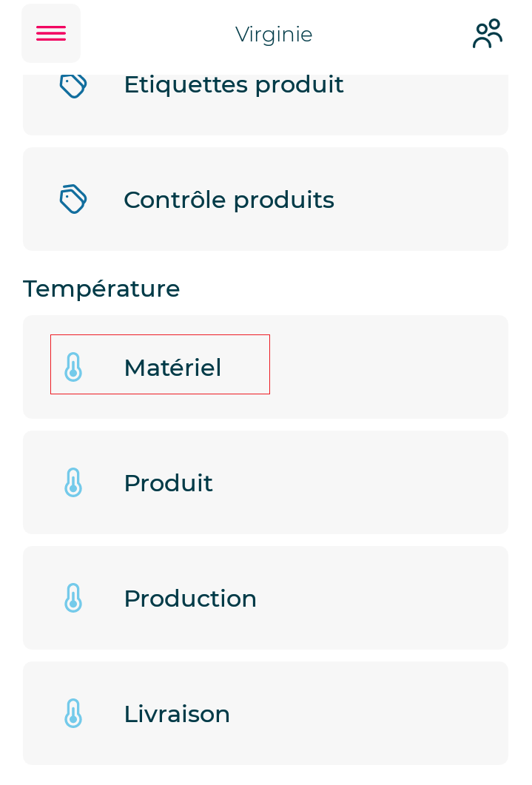This screenshot has width=532, height=785.
Task: Click blank right side of Produit card
Action: pyautogui.click(x=414, y=482)
